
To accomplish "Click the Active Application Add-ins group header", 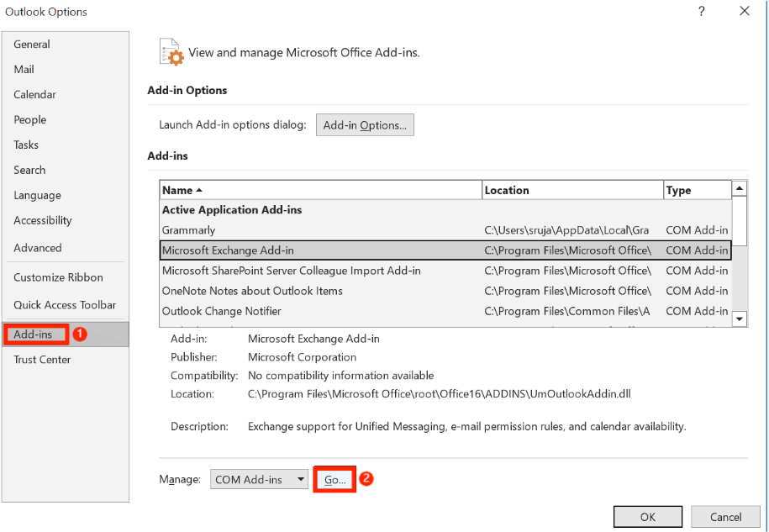I will [x=232, y=210].
